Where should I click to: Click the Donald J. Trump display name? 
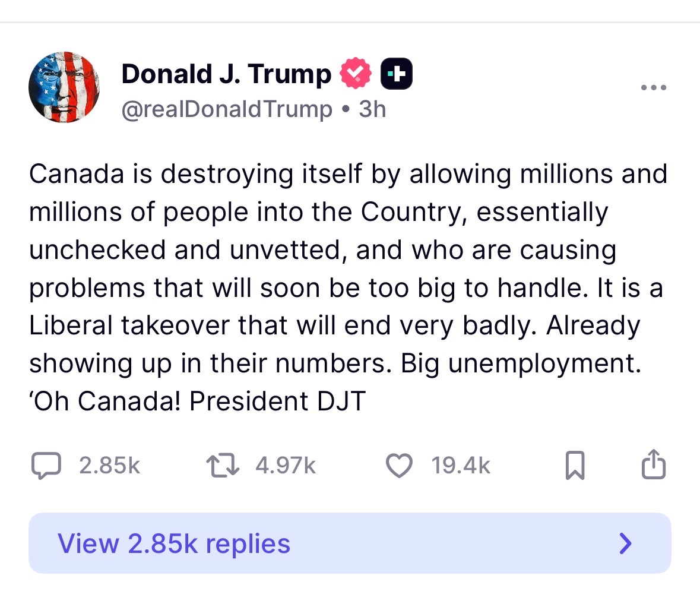[x=226, y=74]
